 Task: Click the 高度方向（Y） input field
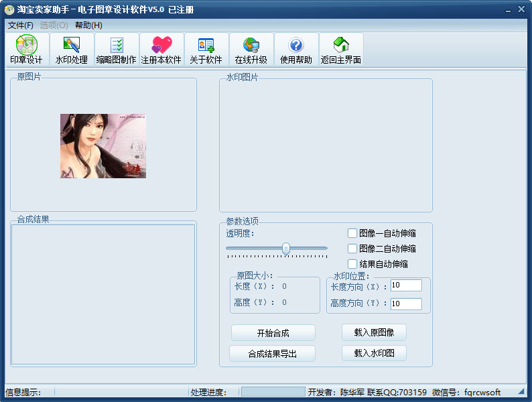pos(406,304)
